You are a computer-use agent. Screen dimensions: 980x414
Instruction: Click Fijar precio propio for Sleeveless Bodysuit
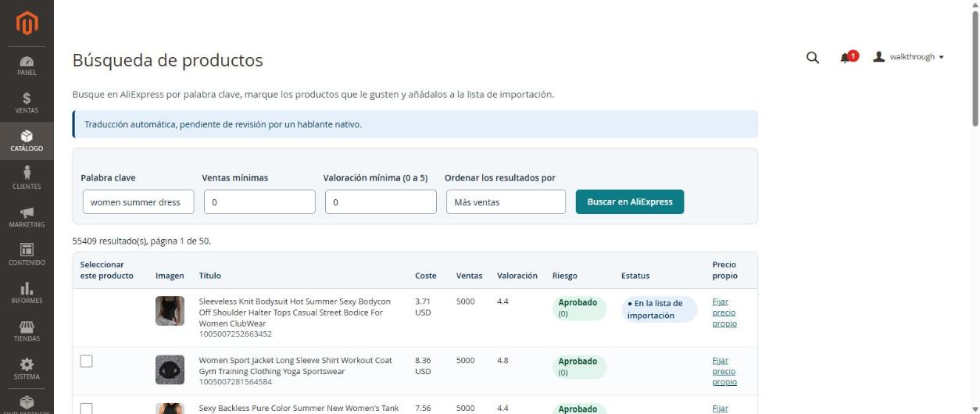tap(724, 312)
